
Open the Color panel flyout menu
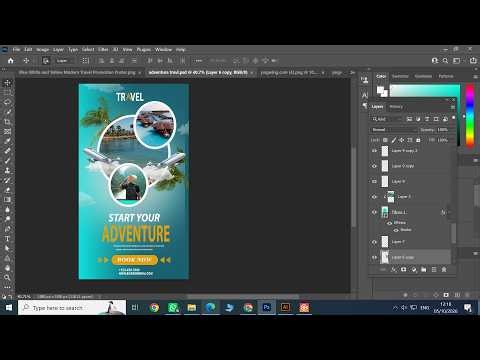(x=476, y=76)
